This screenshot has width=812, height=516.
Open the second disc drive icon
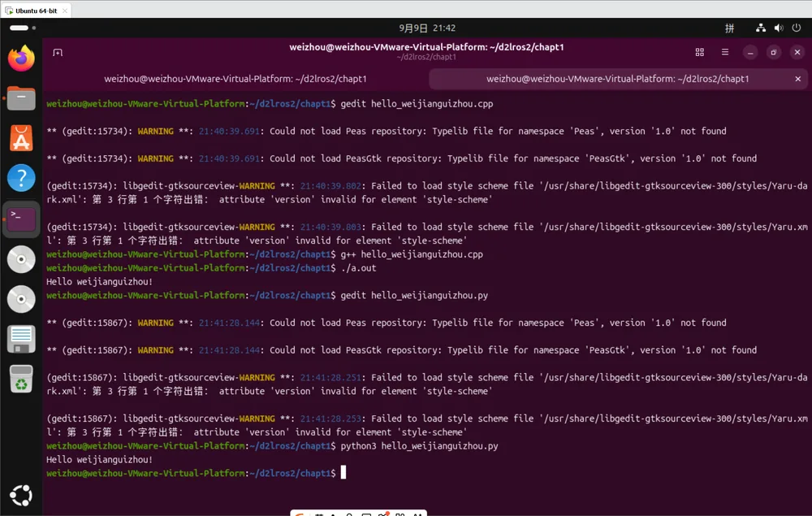21,299
